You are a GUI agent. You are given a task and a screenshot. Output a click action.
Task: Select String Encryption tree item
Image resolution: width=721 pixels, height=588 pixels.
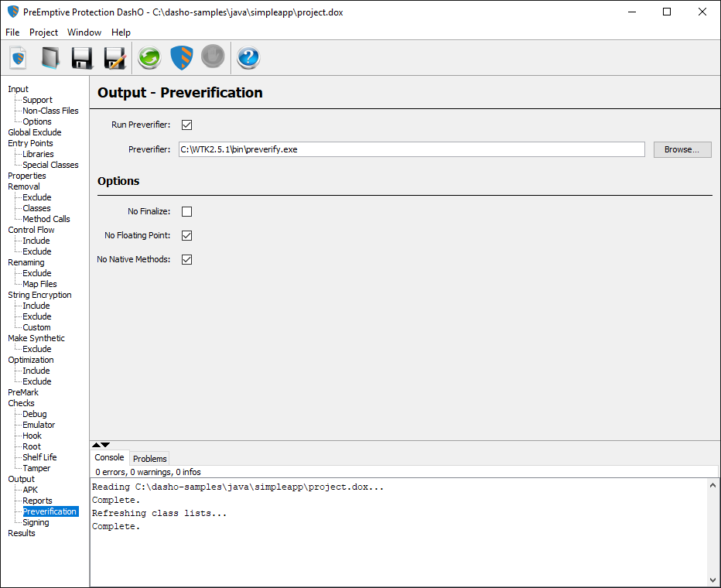(39, 295)
